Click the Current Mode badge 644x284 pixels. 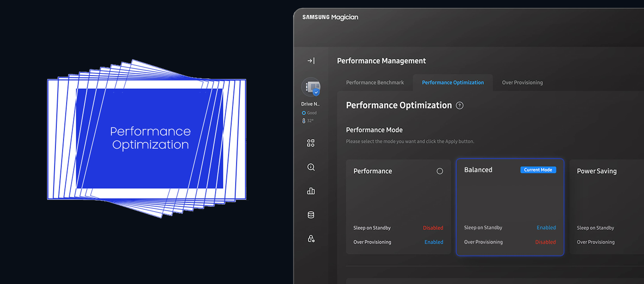[538, 170]
